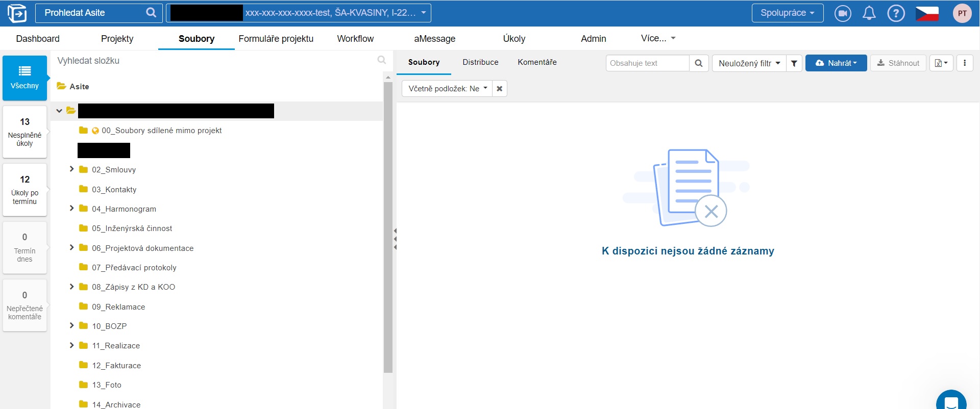
Task: Expand the 06_Projektová dokumentace folder
Action: point(71,248)
